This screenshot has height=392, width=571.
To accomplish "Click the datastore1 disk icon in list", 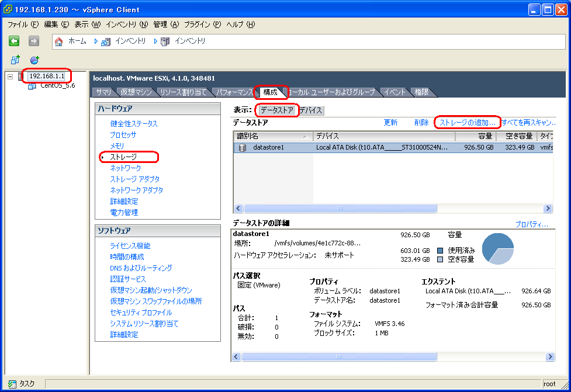I will (x=242, y=148).
